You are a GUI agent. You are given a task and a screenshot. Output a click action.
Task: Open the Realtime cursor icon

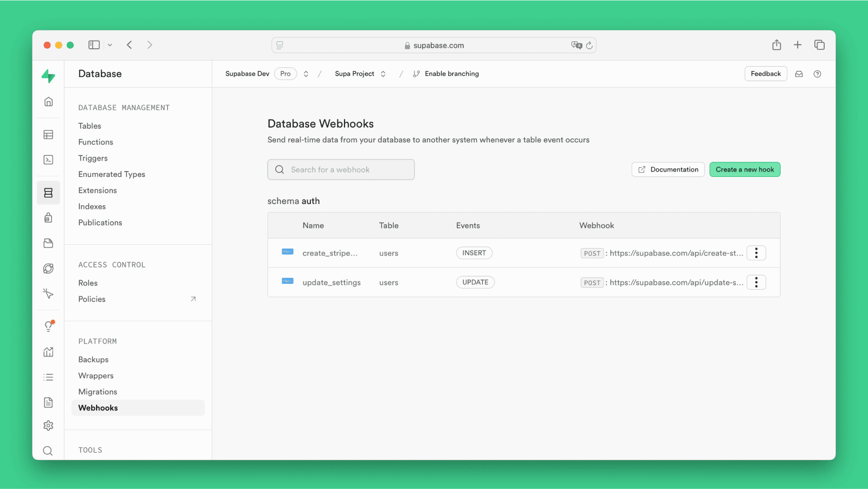[48, 294]
